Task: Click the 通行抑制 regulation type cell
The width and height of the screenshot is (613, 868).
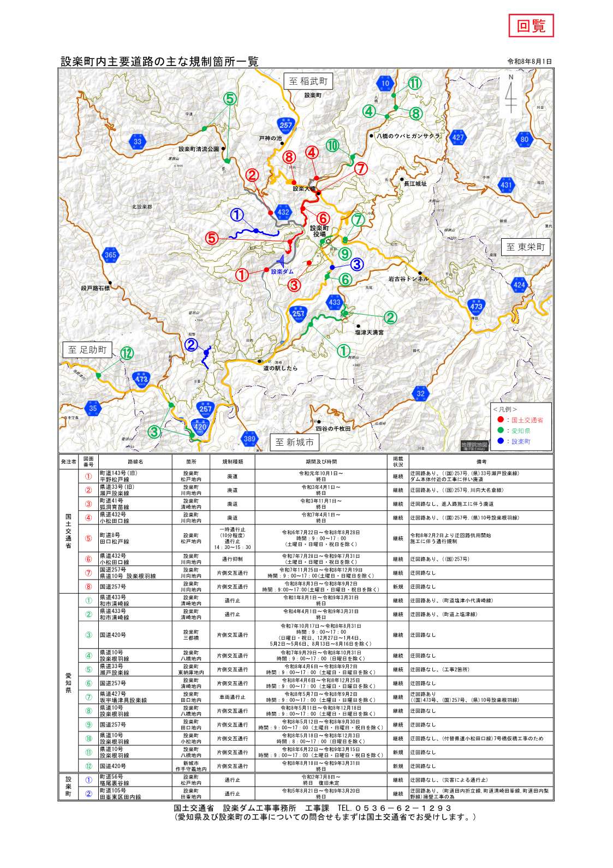Action: coord(232,559)
